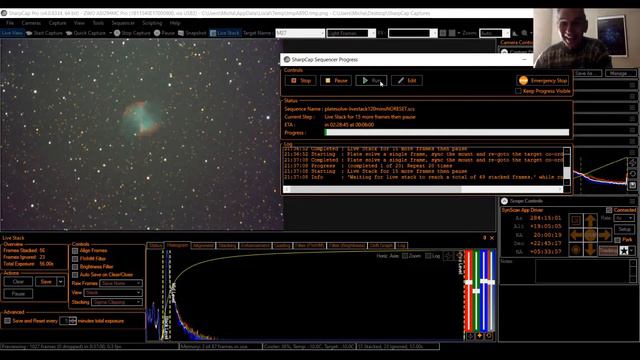Image resolution: width=640 pixels, height=360 pixels.
Task: Toggle the Connected checkbox in Scope Controls
Action: 609,210
